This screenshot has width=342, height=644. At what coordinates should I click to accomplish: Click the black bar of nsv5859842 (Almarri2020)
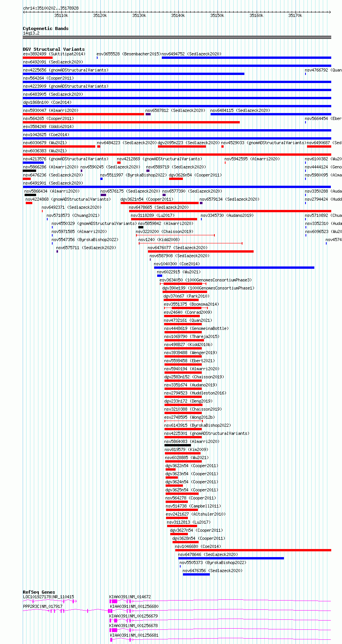tap(141, 227)
